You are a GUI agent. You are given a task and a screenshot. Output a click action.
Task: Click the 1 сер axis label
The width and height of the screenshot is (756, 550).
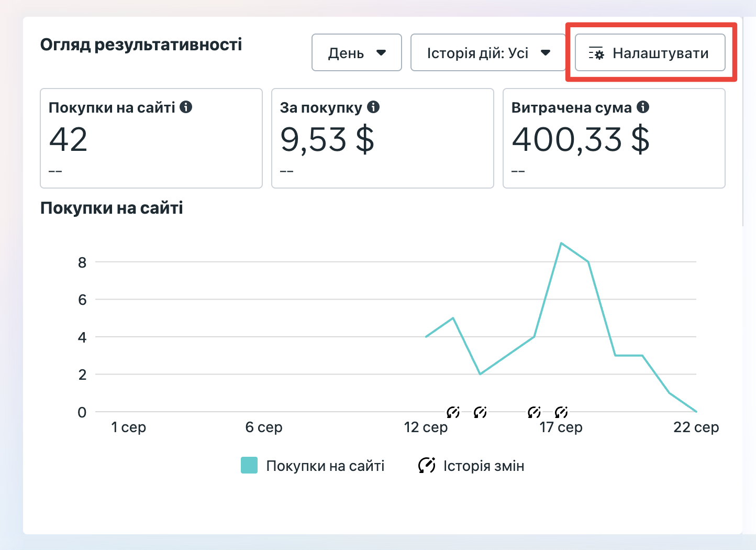coord(129,427)
